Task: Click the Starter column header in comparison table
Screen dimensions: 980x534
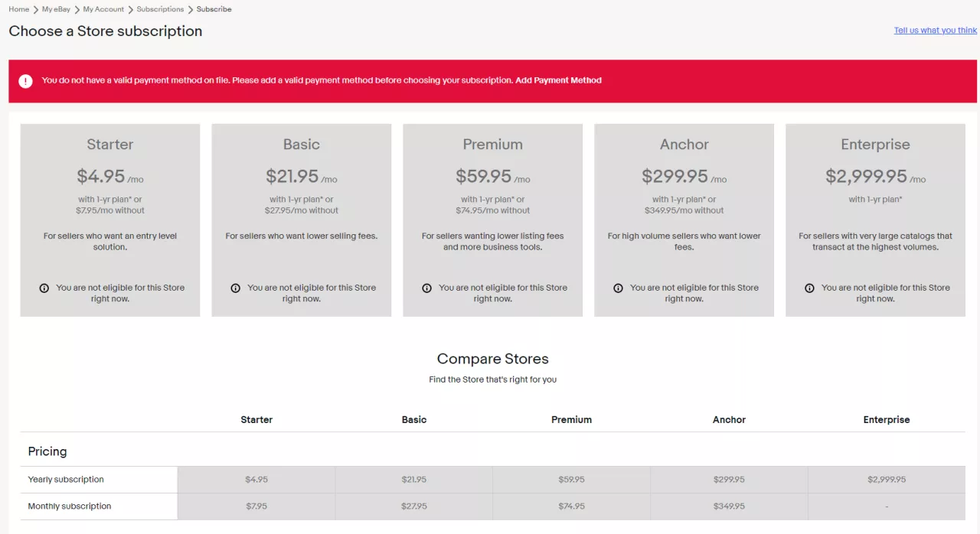Action: [256, 420]
